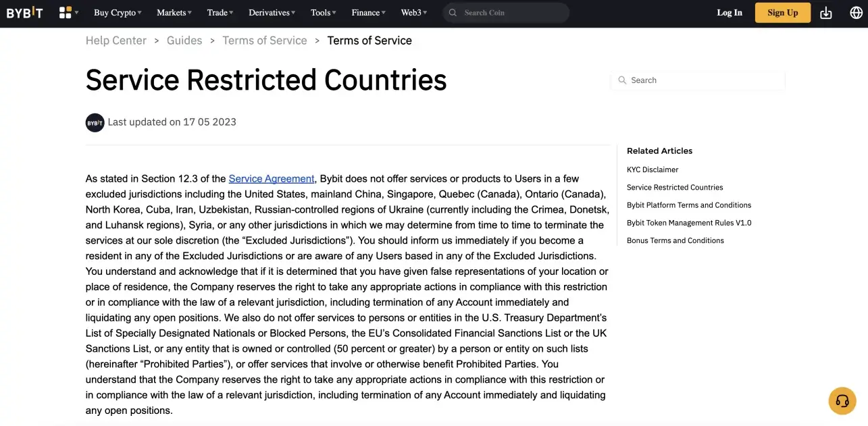The height and width of the screenshot is (426, 868).
Task: Expand the Tools menu
Action: click(320, 12)
